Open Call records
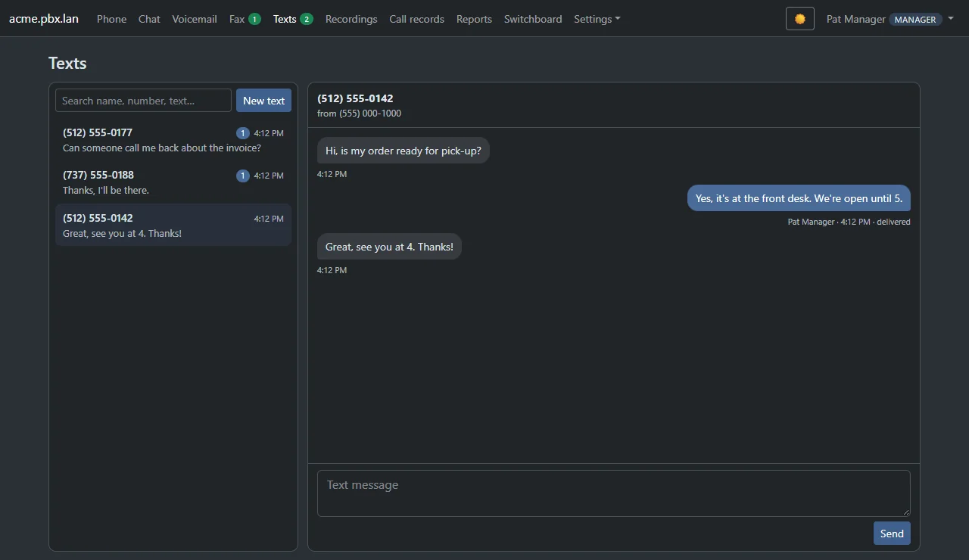This screenshot has width=969, height=560. pyautogui.click(x=416, y=19)
